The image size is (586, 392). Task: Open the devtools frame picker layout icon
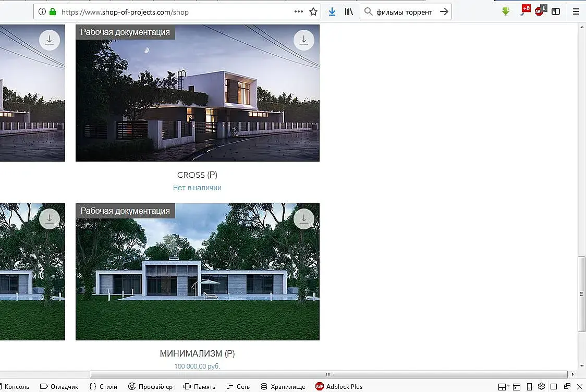[x=504, y=387]
